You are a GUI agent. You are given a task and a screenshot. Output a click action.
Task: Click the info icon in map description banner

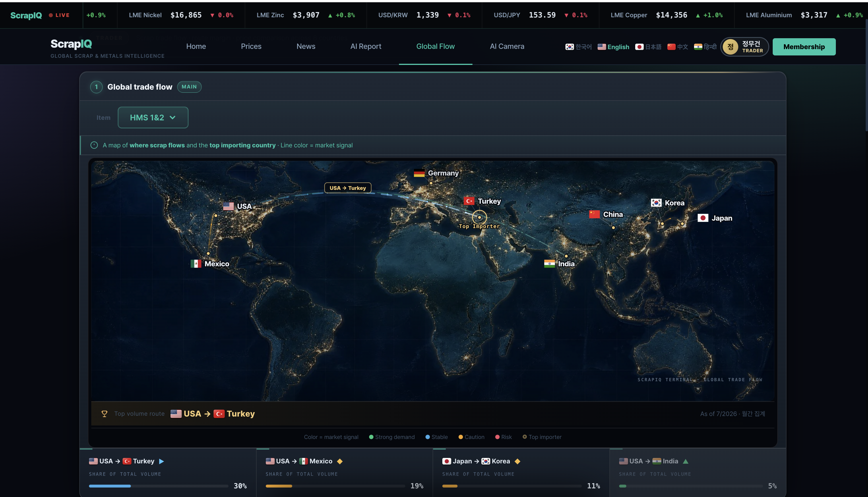(94, 145)
